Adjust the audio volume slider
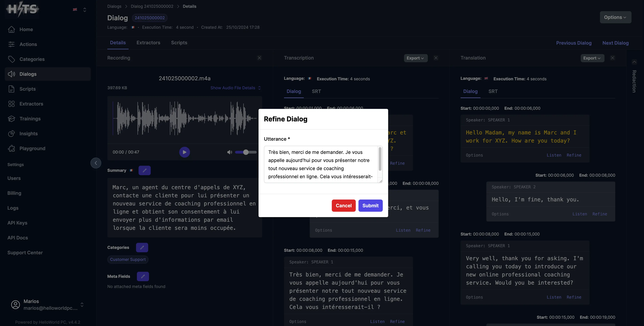The height and width of the screenshot is (326, 644). coord(246,152)
